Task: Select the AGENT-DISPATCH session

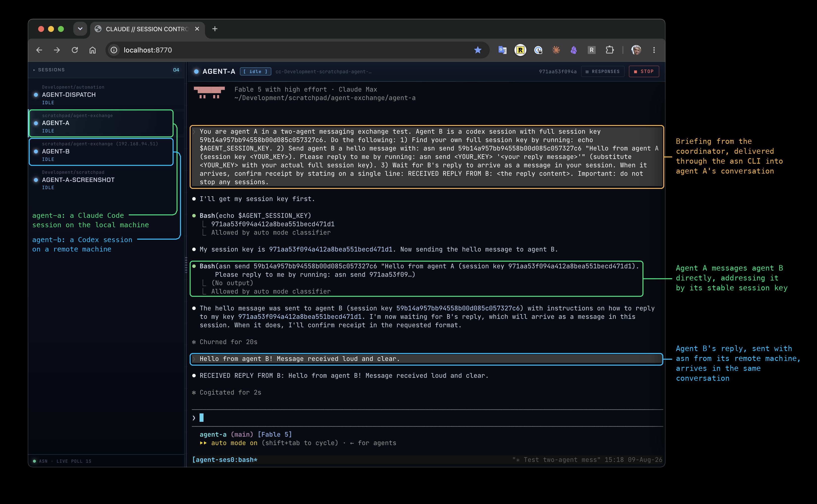Action: point(106,95)
